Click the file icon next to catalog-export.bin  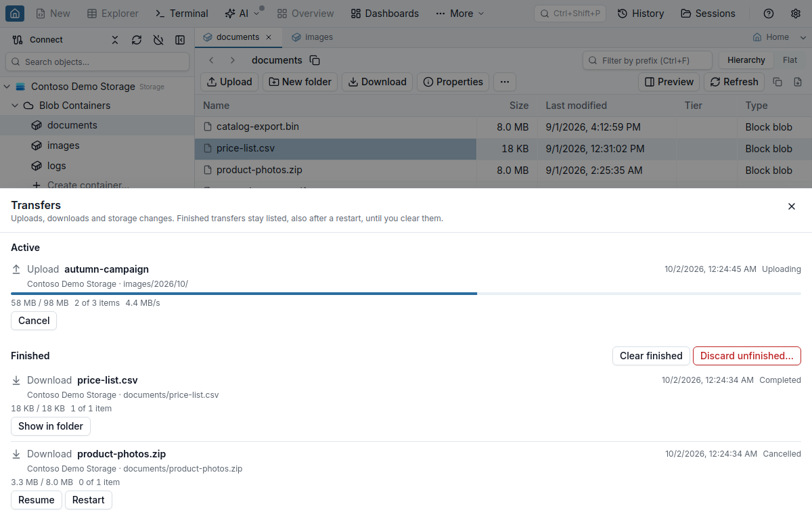click(208, 127)
